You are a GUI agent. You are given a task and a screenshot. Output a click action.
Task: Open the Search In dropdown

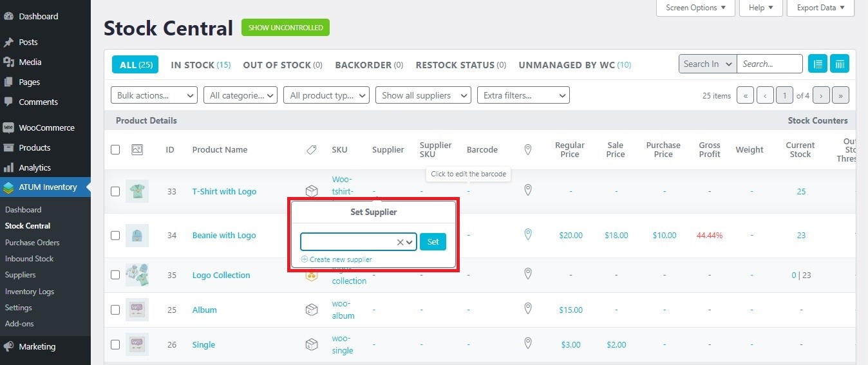click(708, 64)
